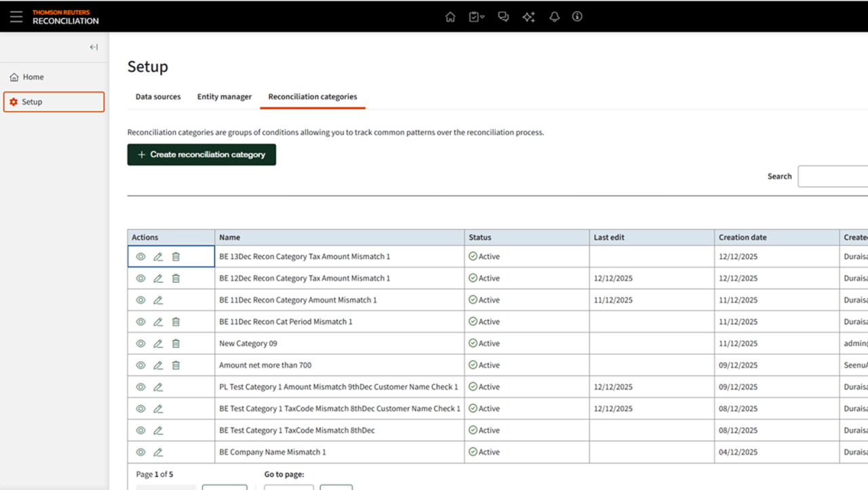Viewport: 868px width, 490px height.
Task: View BE Company Name Mismatch 1 details
Action: click(x=141, y=452)
